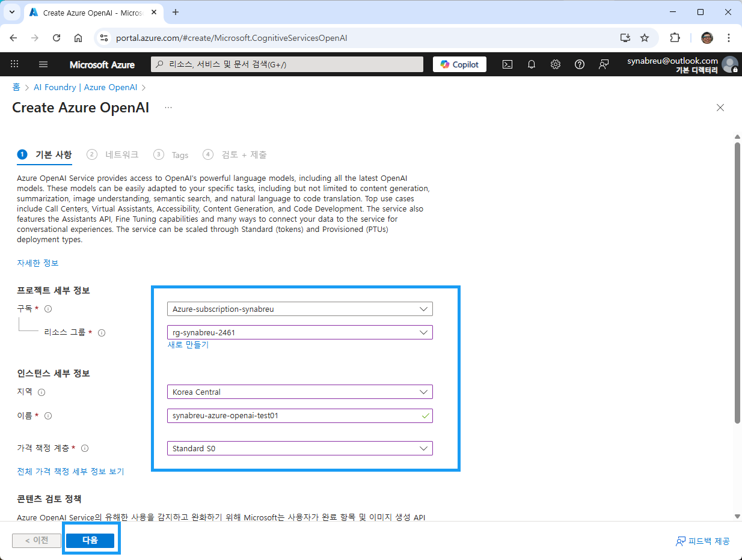Screen dimensions: 742x560
Task: Switch to the Tags tab
Action: [x=171, y=154]
